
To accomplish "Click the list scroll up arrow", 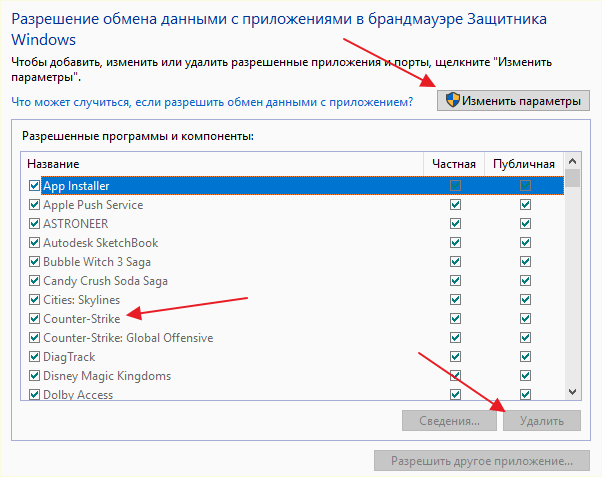I will pos(572,161).
